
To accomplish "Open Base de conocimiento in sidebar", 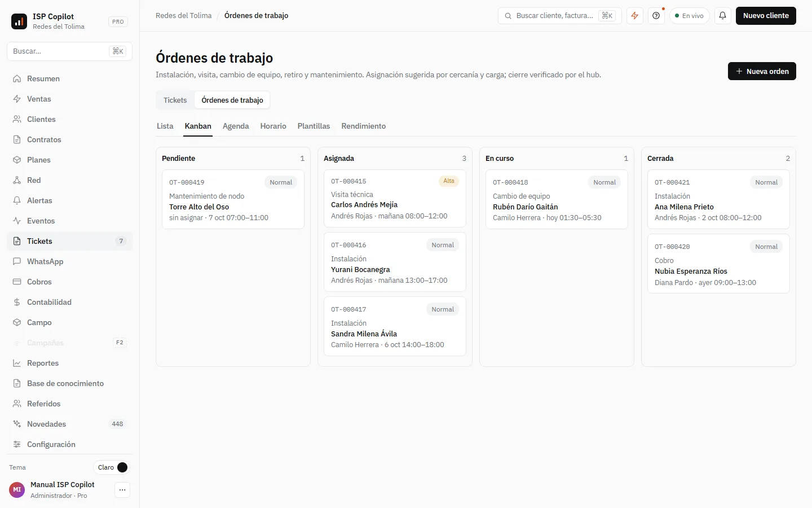I will 70,383.
